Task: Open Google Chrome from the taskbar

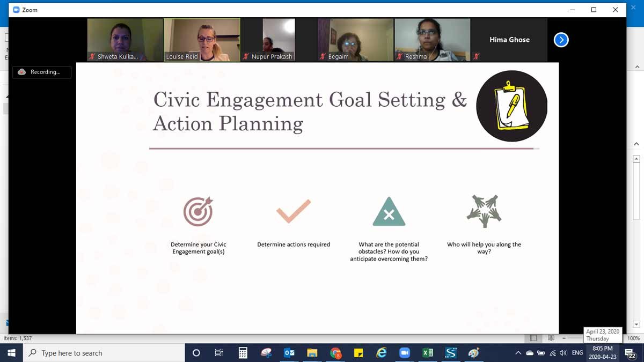Action: point(335,353)
